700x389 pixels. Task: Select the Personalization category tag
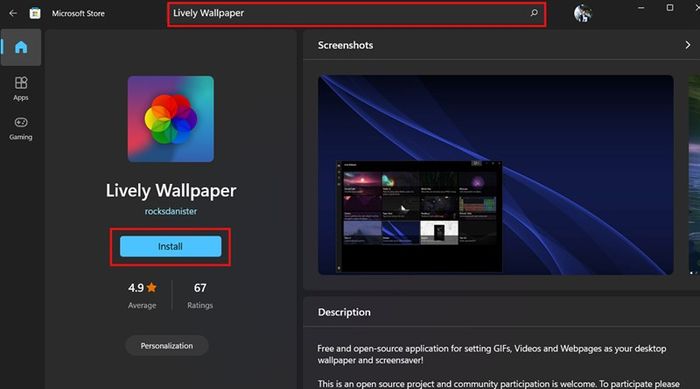167,346
